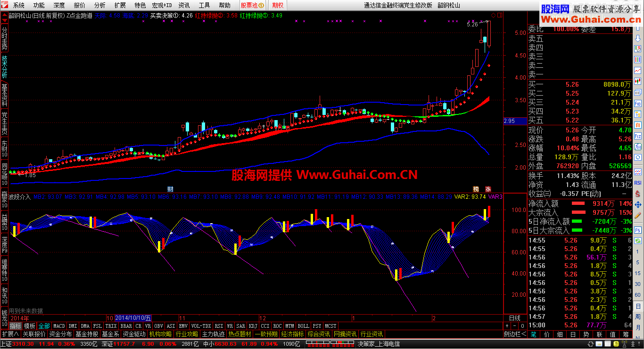Open 行业资讯 link in bottom toolbar
The image size is (644, 349).
(372, 334)
